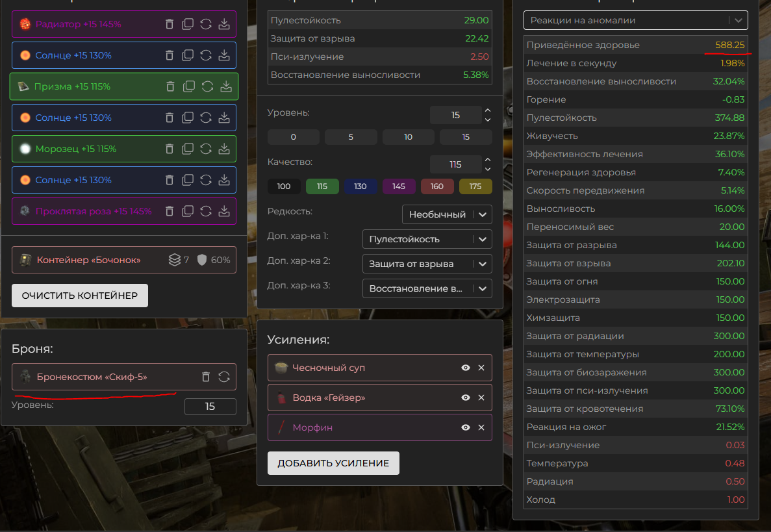Image resolution: width=771 pixels, height=532 pixels.
Task: Open the Реакции на аномалии dropdown
Action: (635, 20)
